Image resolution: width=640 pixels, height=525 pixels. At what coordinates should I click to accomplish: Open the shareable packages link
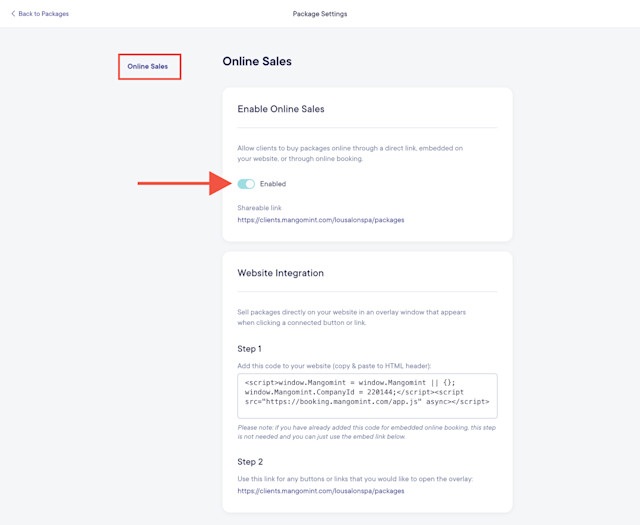point(321,220)
